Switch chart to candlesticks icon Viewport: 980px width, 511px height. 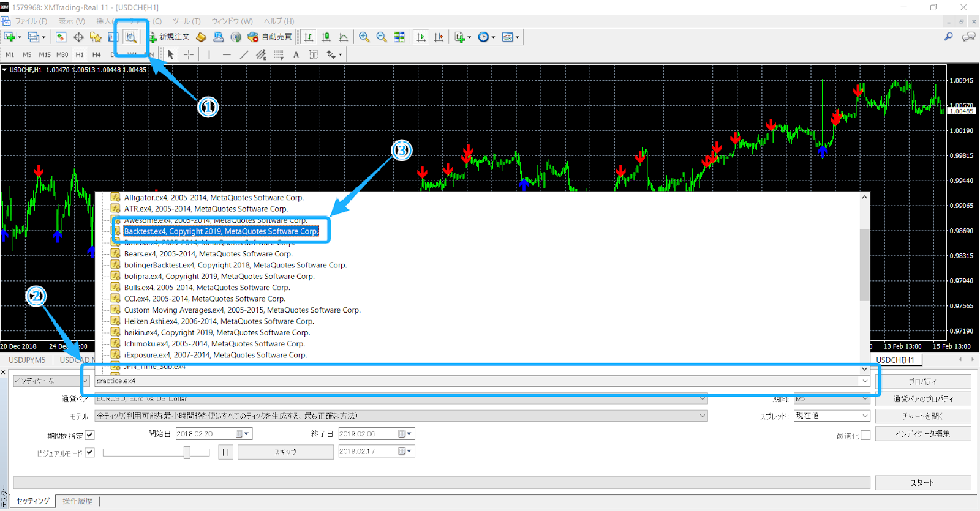tap(326, 37)
